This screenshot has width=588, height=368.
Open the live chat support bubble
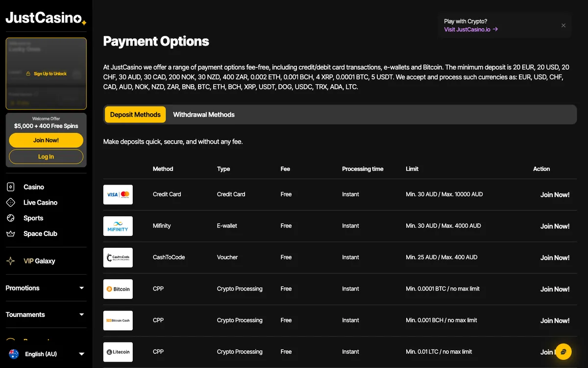563,351
